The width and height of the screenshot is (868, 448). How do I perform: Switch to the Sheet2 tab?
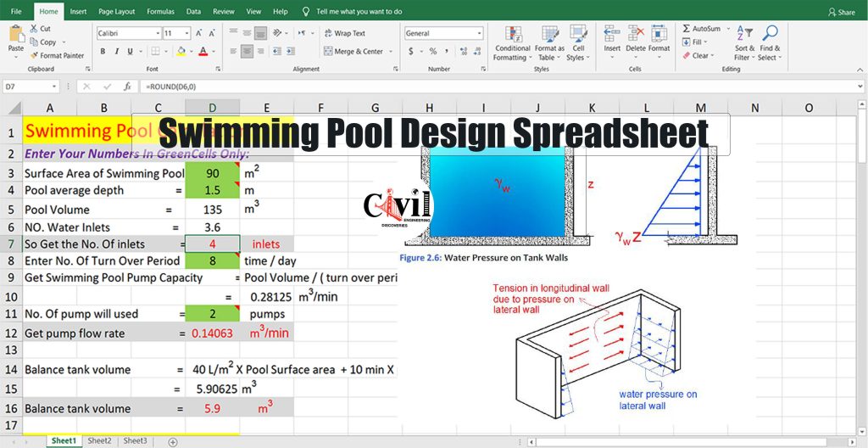coord(100,441)
